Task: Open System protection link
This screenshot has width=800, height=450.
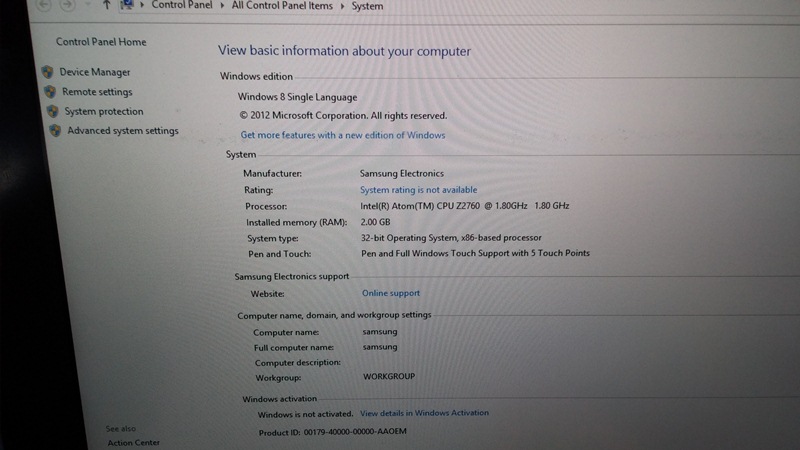Action: [104, 111]
